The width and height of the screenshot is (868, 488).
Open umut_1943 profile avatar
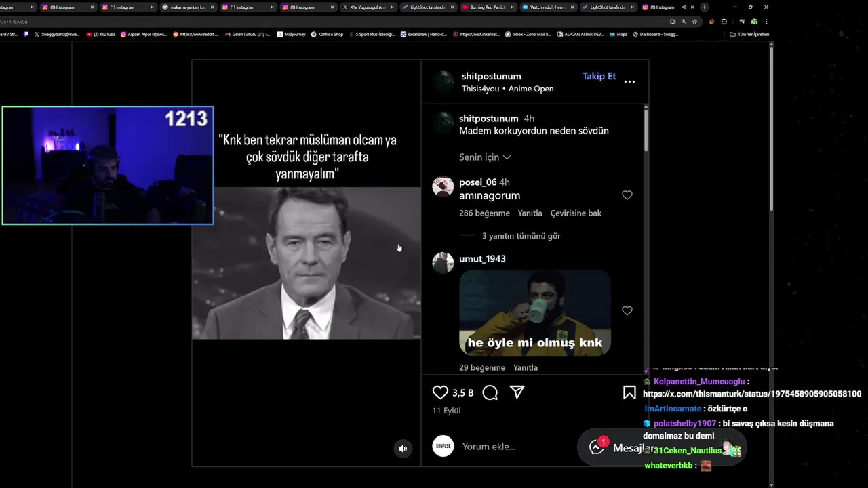443,263
